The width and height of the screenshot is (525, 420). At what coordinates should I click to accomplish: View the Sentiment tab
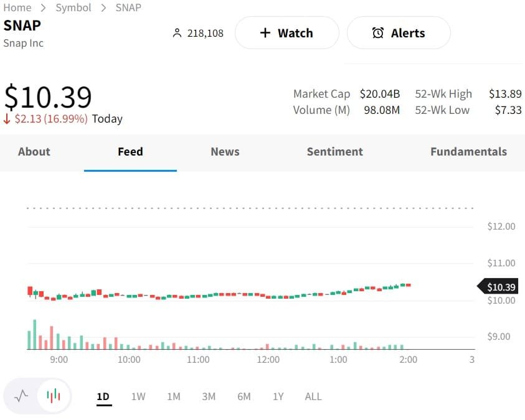point(334,151)
